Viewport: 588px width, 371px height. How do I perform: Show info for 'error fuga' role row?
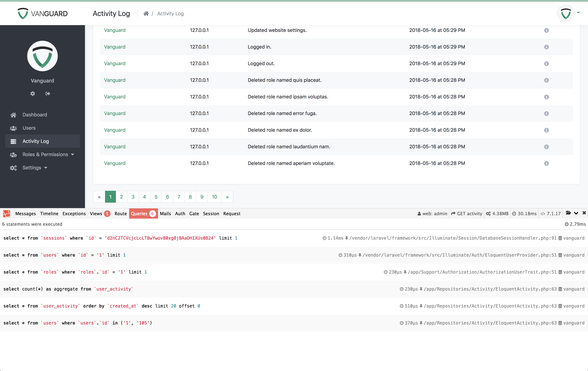pyautogui.click(x=547, y=113)
